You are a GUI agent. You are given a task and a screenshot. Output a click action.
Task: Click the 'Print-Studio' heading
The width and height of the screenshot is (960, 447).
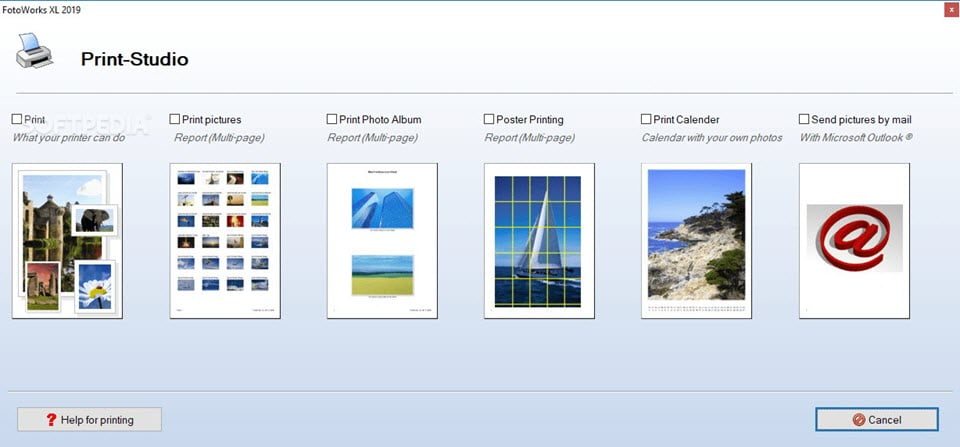135,59
